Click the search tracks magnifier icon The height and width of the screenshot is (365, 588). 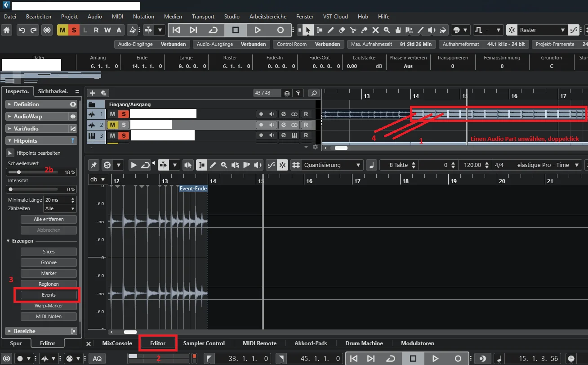tap(314, 93)
